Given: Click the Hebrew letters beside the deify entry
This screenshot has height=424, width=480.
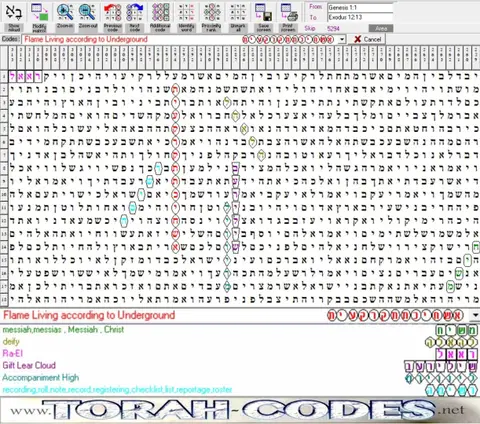Looking at the screenshot, I should pos(451,342).
